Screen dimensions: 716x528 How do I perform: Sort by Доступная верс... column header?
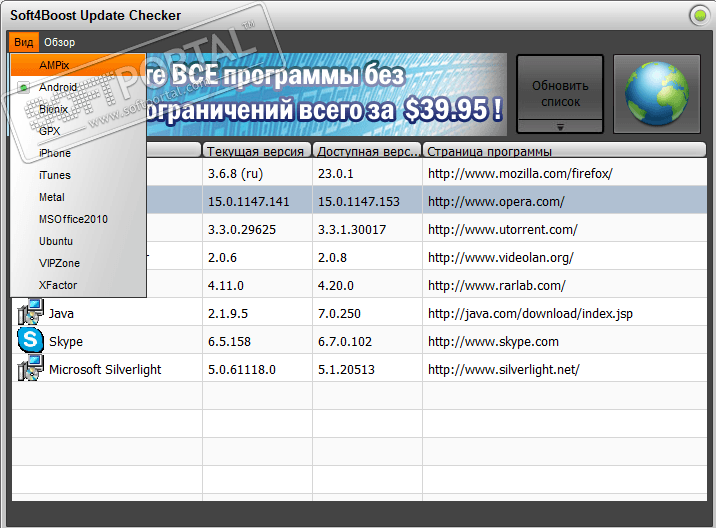(x=368, y=151)
